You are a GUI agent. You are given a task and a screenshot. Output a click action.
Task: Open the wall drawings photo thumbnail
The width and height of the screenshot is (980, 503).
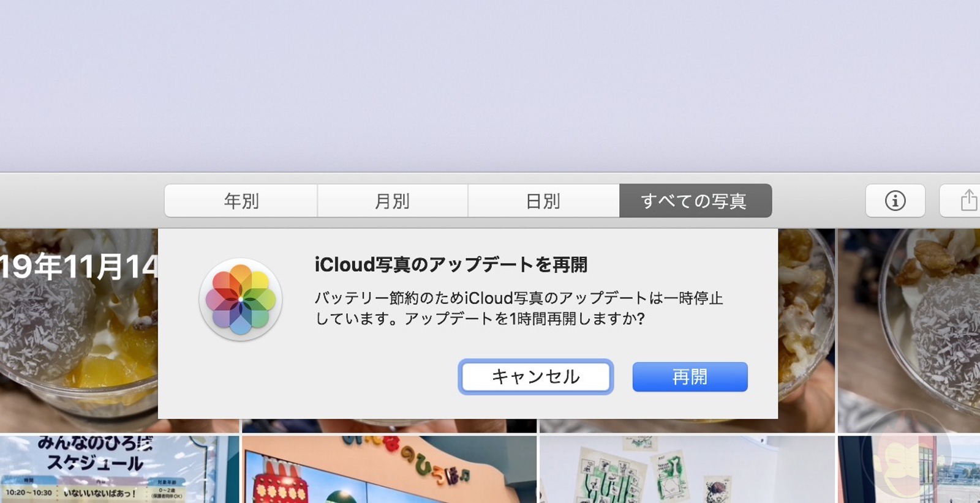[x=687, y=469]
